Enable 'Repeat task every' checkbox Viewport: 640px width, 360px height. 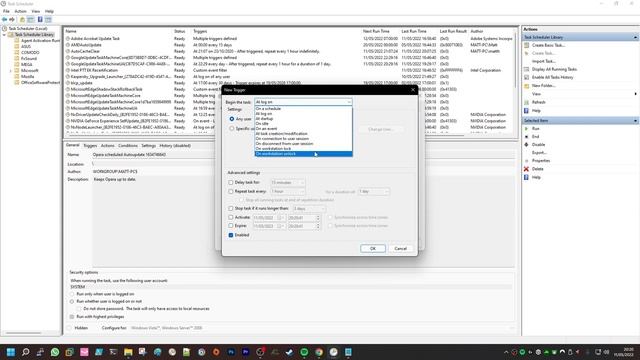point(231,191)
